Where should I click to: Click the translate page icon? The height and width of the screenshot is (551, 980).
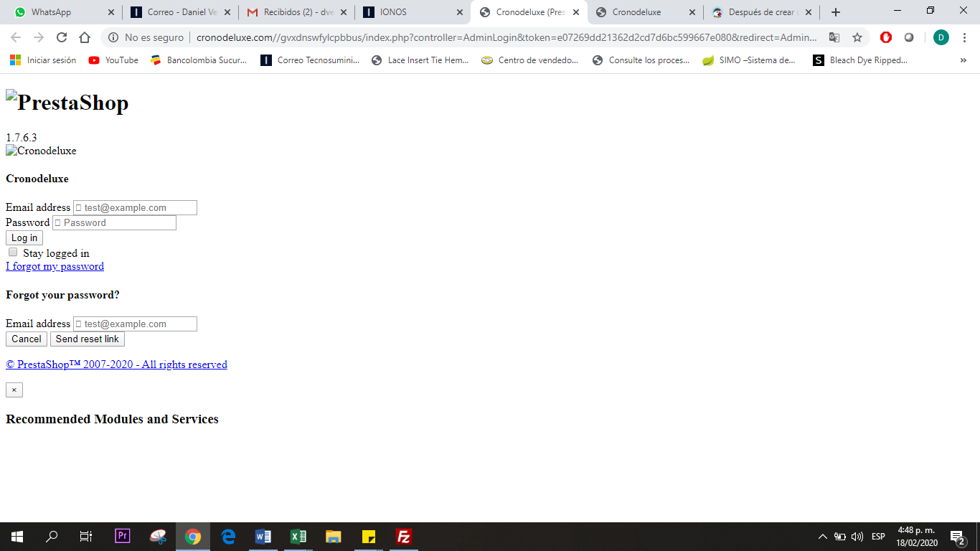[x=834, y=37]
